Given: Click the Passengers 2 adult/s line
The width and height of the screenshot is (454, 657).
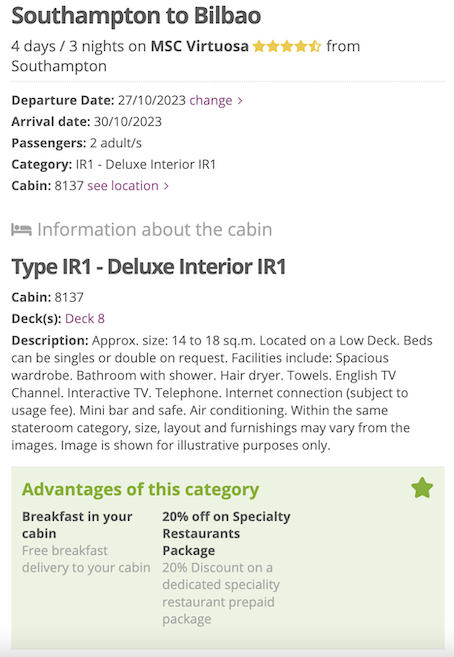Looking at the screenshot, I should [x=77, y=143].
